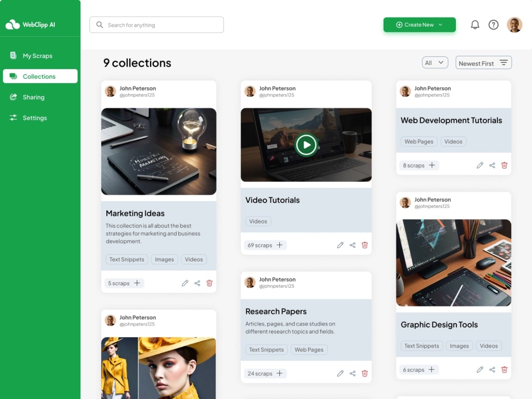The width and height of the screenshot is (532, 399).
Task: Add a scrap via plus next to 6 scraps
Action: [x=431, y=370]
